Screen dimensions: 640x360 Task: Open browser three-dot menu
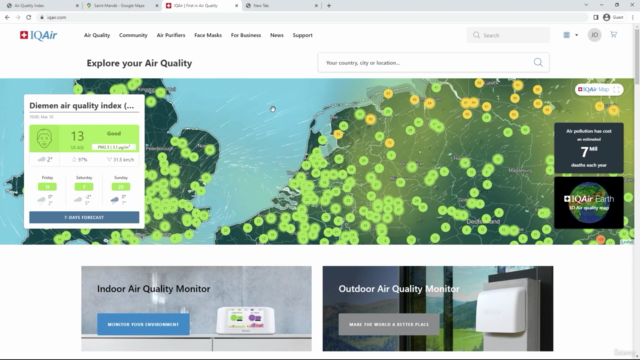633,17
